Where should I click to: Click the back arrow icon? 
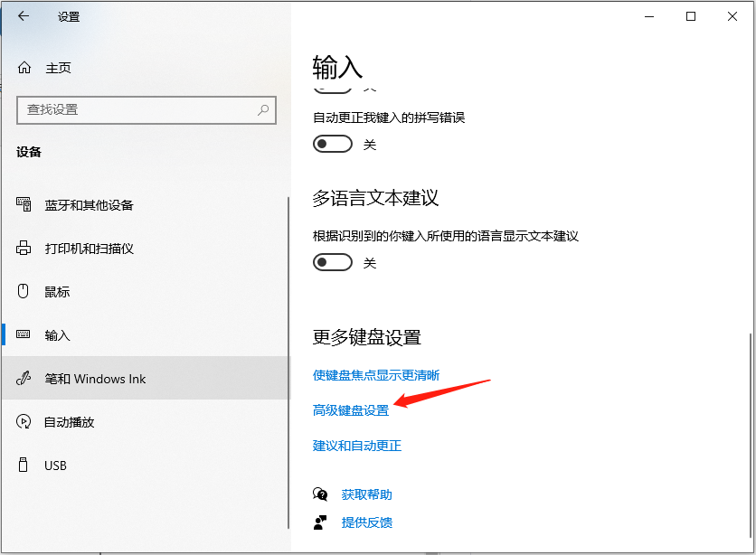22,15
